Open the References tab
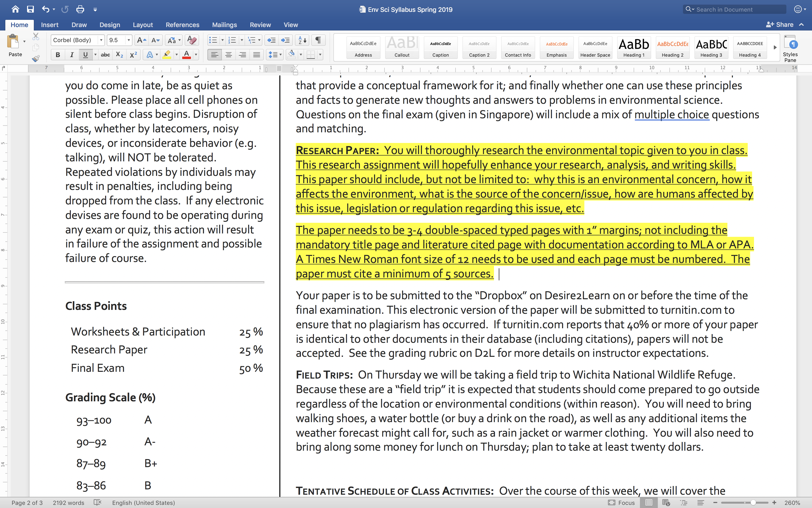 click(x=182, y=25)
